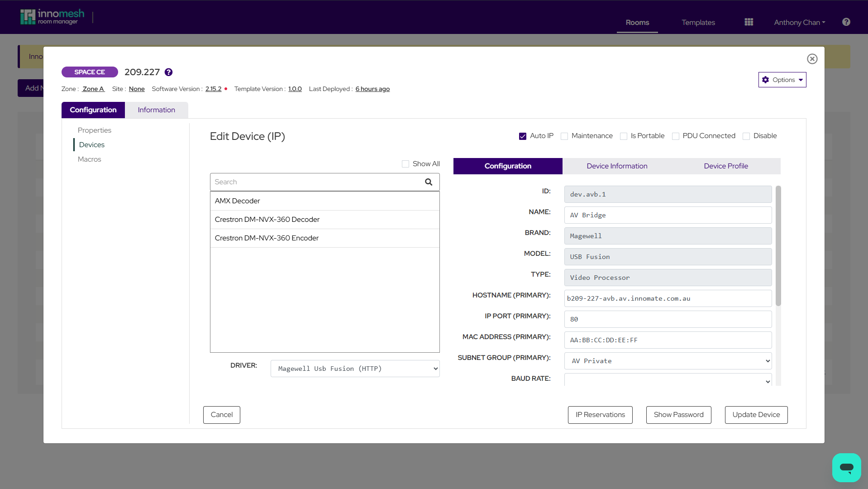Viewport: 868px width, 489px height.
Task: Uncheck the Auto IP checkbox
Action: 523,136
